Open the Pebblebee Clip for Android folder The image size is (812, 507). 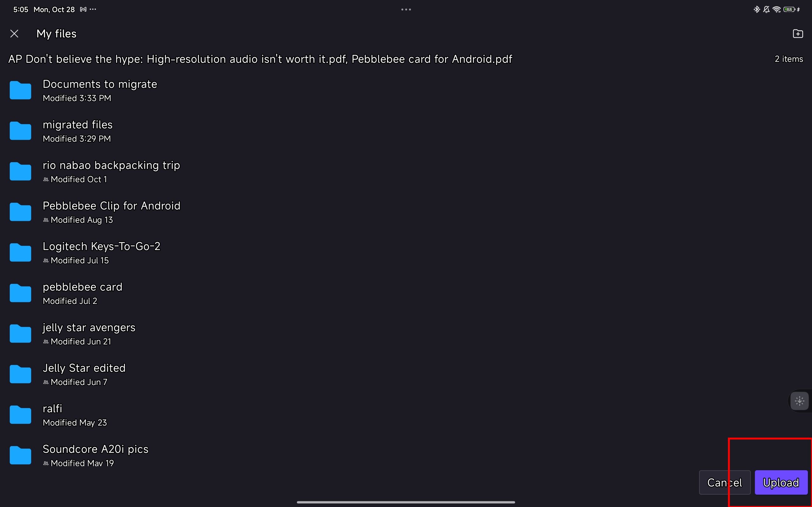[x=112, y=211]
